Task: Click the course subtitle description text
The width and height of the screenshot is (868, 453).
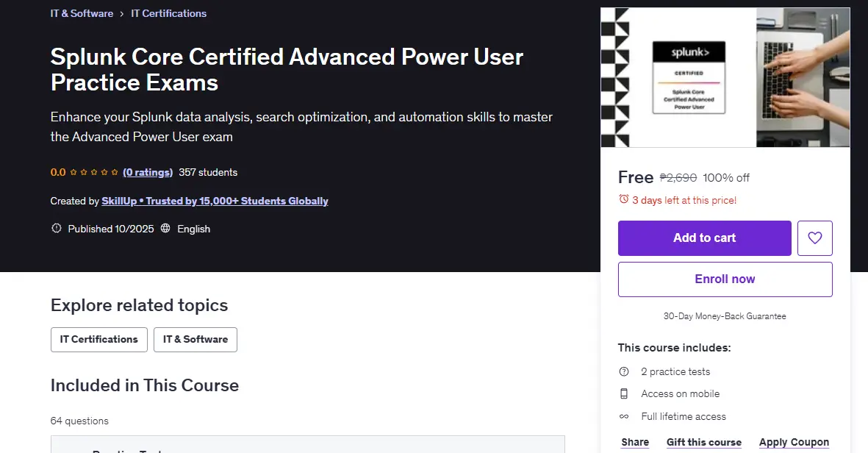Action: pyautogui.click(x=301, y=126)
